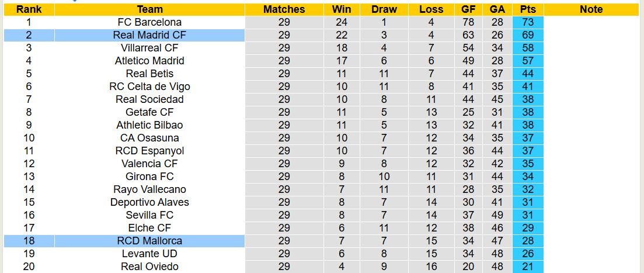Click the Atletico Madrid team name
Screen dimensions: 644x273
coord(149,61)
